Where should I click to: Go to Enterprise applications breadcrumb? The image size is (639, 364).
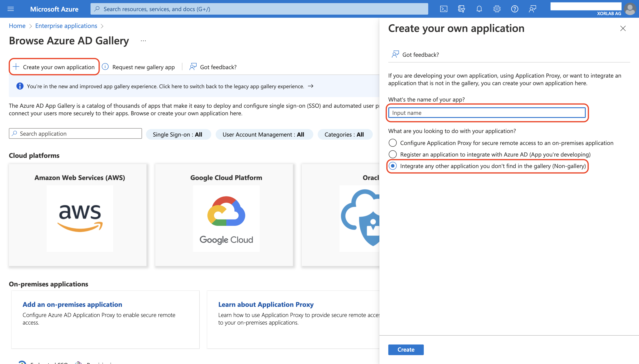click(x=66, y=26)
